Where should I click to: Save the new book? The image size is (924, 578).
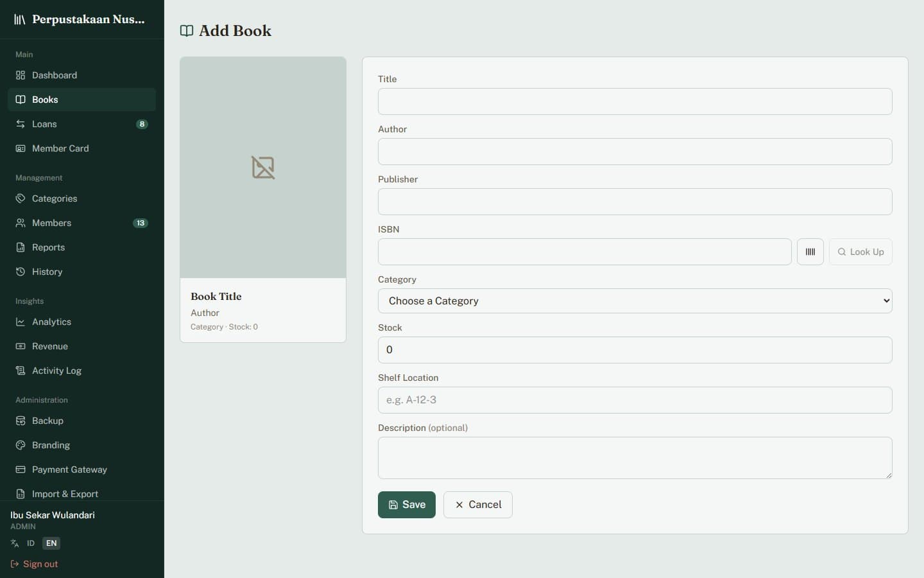click(x=407, y=505)
